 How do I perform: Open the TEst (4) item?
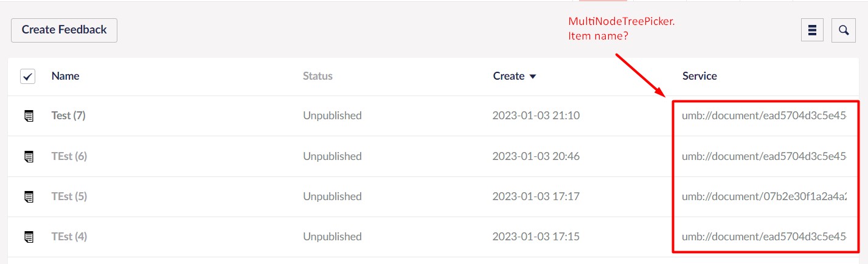point(69,237)
